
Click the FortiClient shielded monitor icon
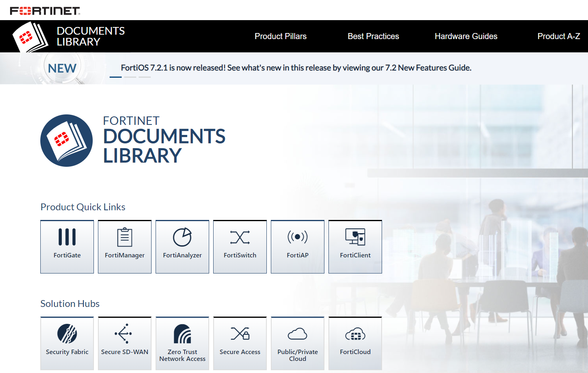click(355, 237)
